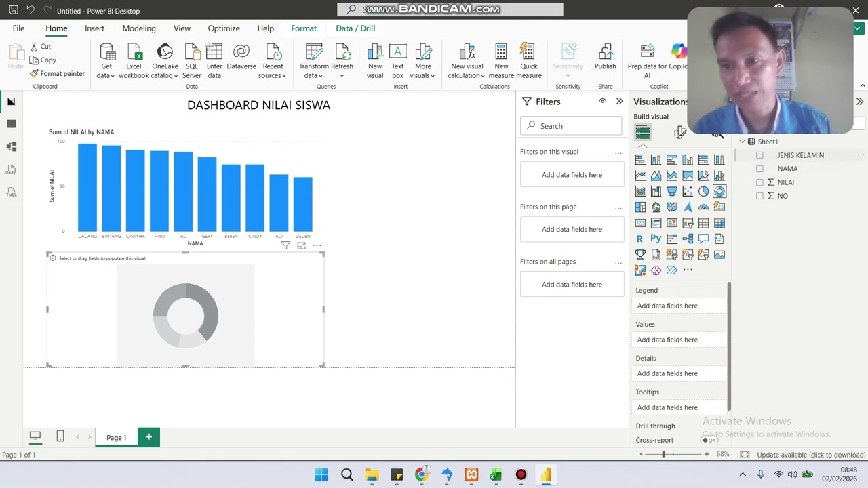Collapse the Filters pane chevron
This screenshot has height=488, width=868.
(x=619, y=101)
